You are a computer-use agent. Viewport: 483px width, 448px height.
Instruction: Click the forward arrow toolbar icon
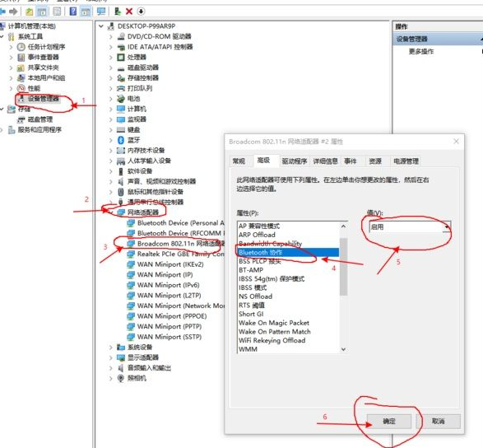point(13,12)
